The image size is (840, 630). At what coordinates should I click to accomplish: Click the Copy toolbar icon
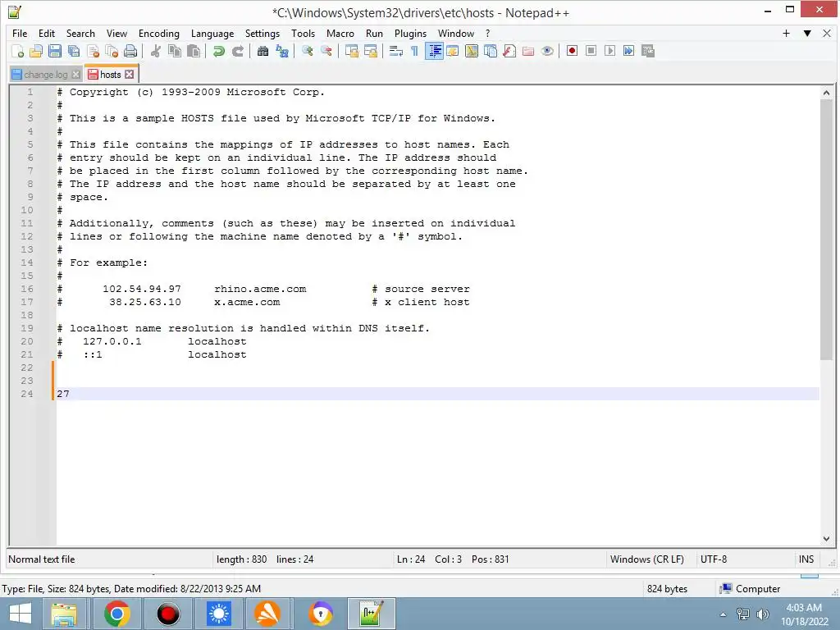click(175, 51)
